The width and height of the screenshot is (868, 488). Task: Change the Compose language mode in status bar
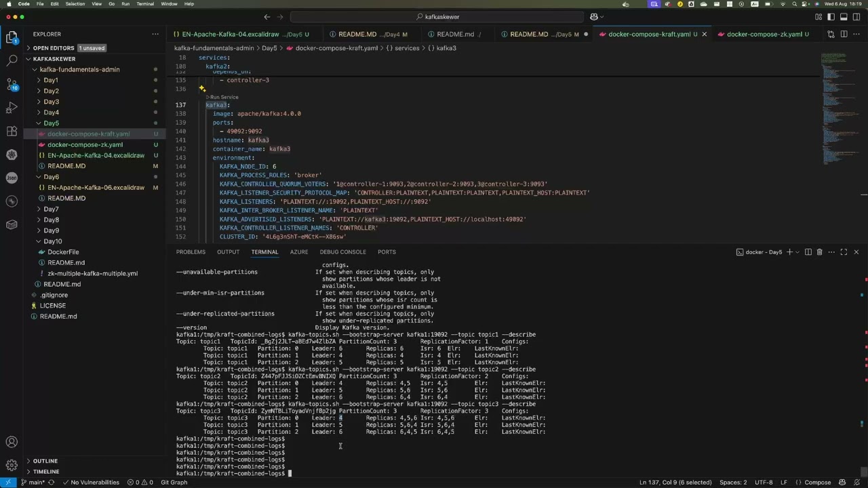point(817,483)
